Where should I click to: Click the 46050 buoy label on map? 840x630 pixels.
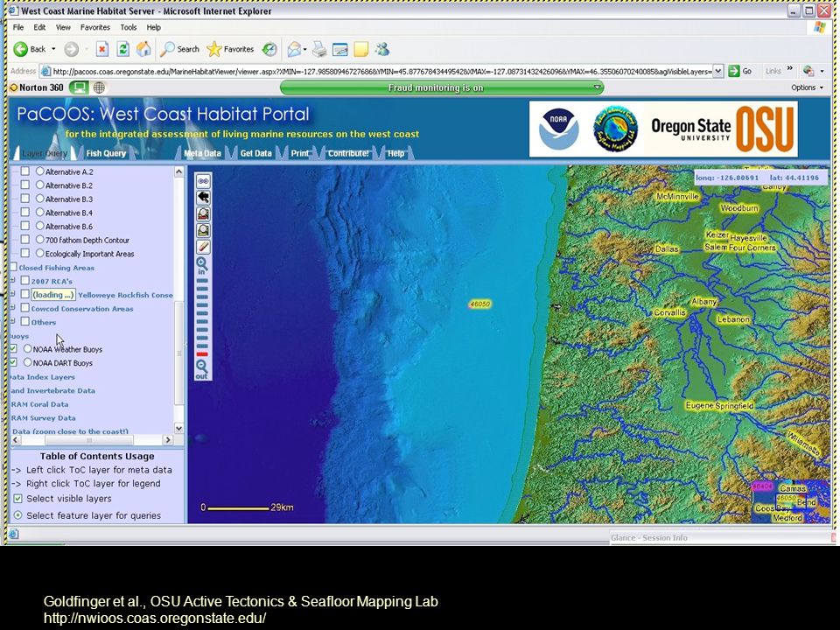(479, 304)
